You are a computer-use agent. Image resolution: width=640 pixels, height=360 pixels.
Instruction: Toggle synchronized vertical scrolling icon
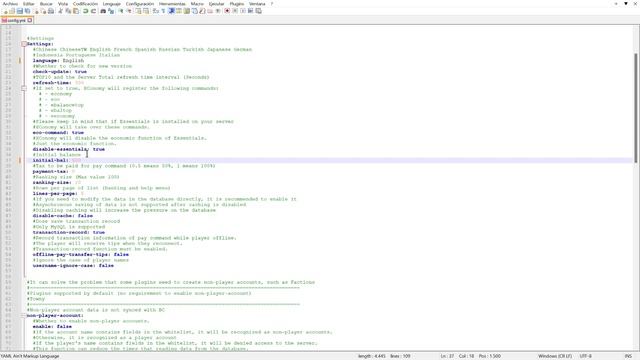click(x=138, y=11)
